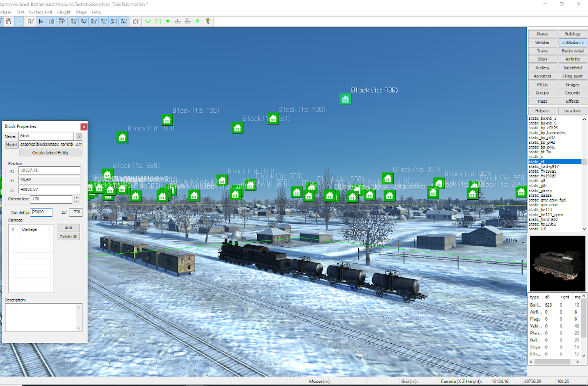
Task: Click the green up-arrows toolbar icon
Action: tap(198, 21)
